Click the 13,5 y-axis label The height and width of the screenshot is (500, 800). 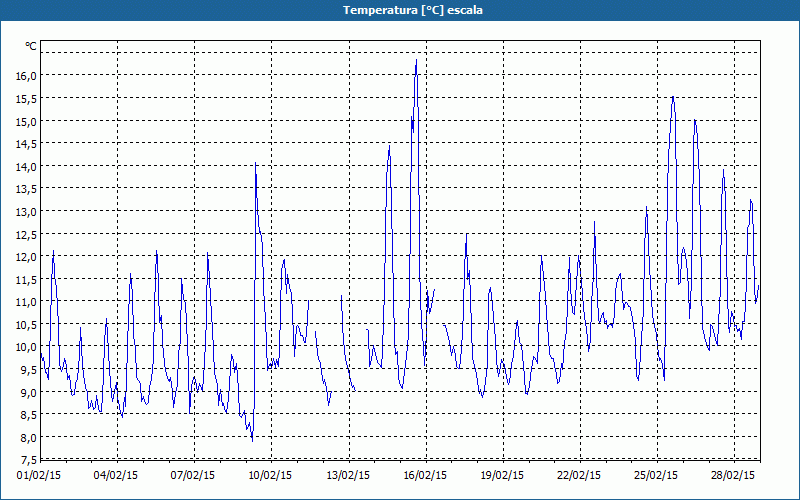tap(26, 189)
